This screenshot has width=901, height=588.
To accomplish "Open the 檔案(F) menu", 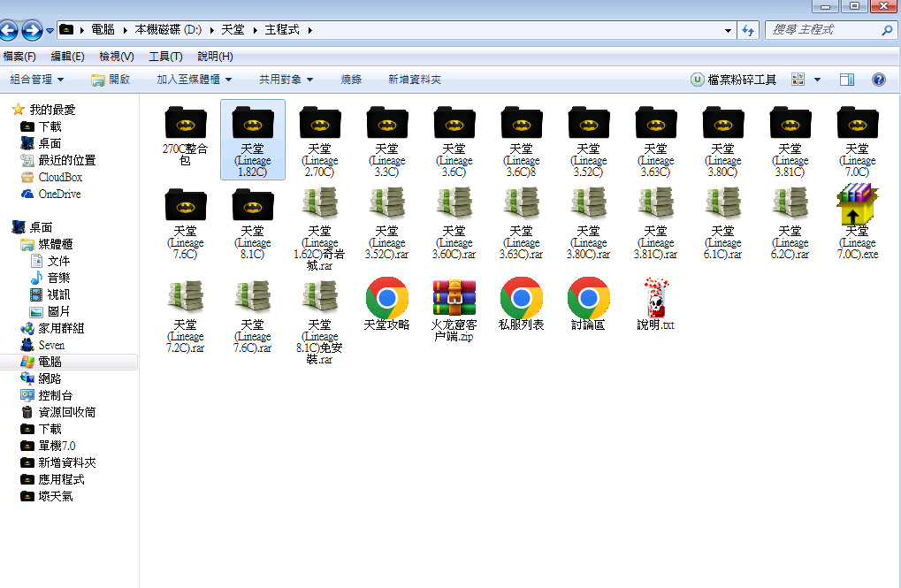I will [x=19, y=57].
